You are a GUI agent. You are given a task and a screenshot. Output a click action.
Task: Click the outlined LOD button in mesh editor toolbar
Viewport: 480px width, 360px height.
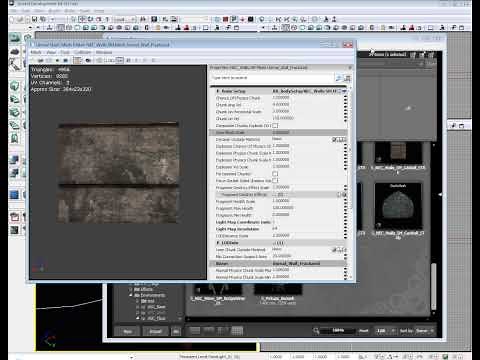click(x=120, y=60)
